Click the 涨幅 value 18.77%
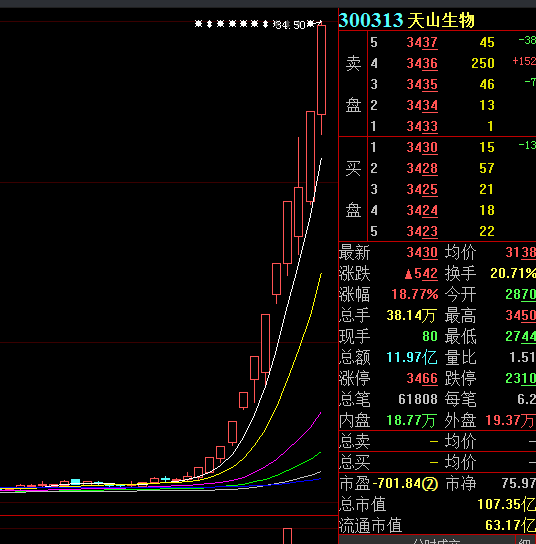The height and width of the screenshot is (544, 536). pos(415,295)
